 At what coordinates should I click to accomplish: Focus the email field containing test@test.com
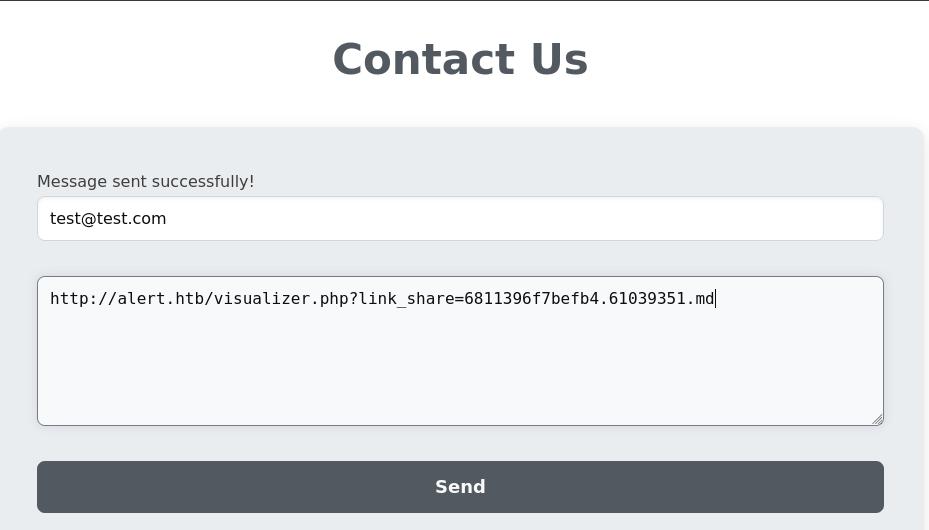(460, 219)
